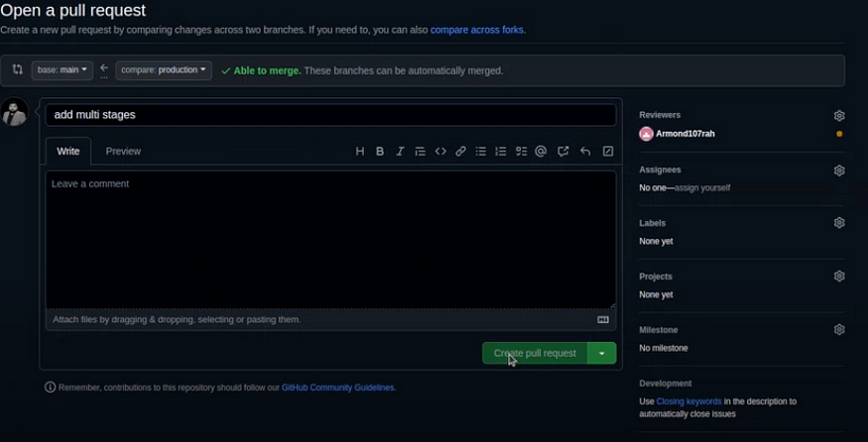The image size is (868, 442).
Task: Click assign yourself link
Action: [702, 188]
